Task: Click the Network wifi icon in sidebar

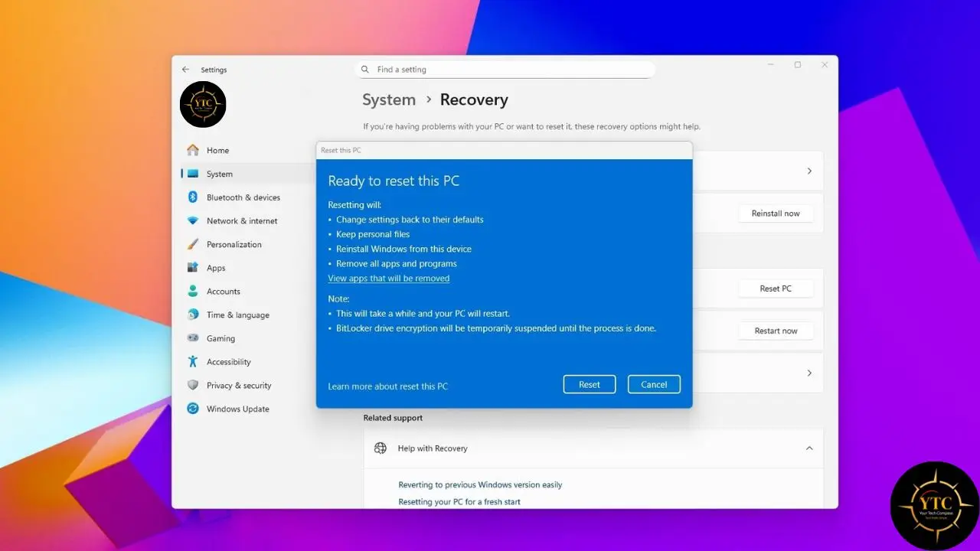Action: (x=193, y=221)
